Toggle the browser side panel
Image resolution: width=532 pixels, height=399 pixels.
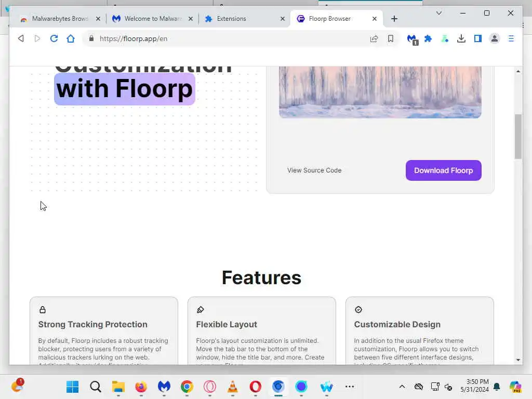click(x=478, y=38)
